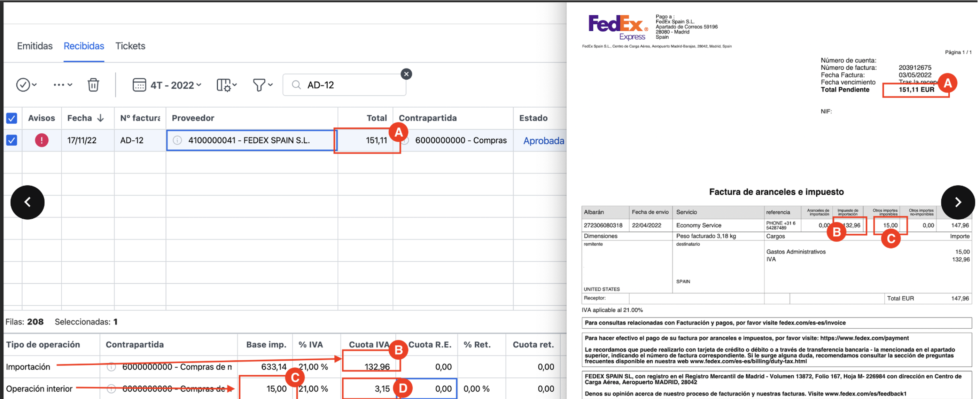Click the Avisos column header
Screen dimensions: 980x399
41,118
